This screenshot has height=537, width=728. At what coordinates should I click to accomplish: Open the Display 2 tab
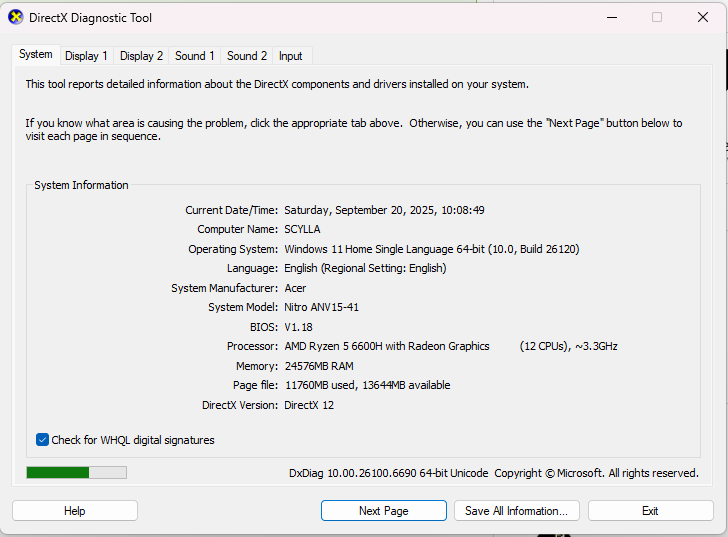coord(142,56)
